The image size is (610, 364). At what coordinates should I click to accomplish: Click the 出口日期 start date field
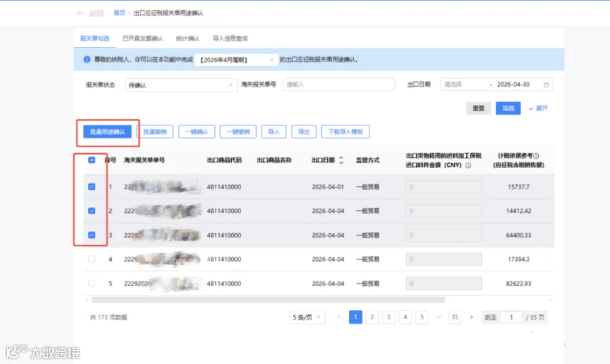coord(463,84)
